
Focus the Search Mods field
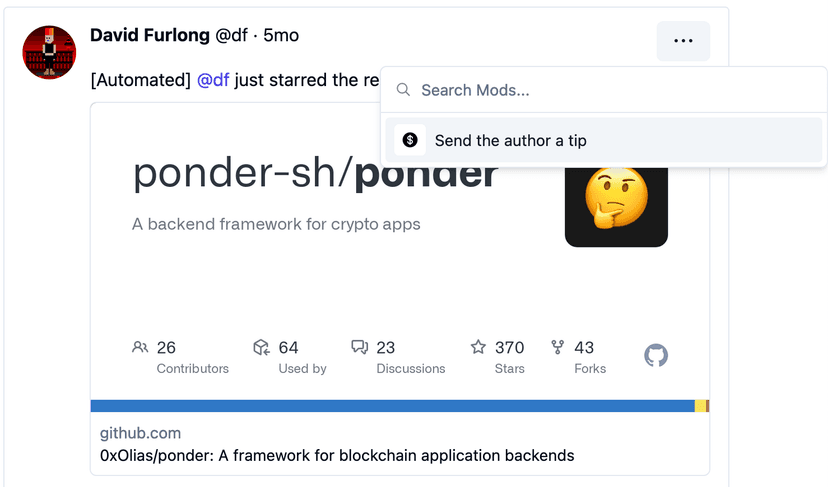[604, 90]
